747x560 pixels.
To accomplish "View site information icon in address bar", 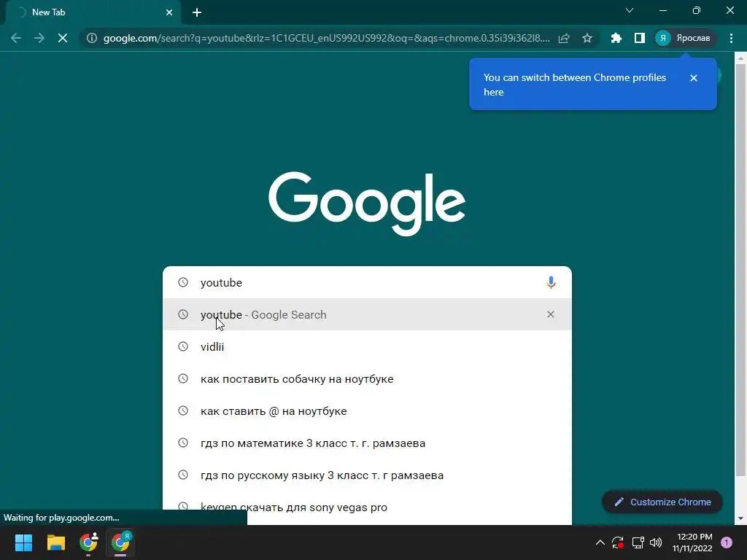I will 91,38.
